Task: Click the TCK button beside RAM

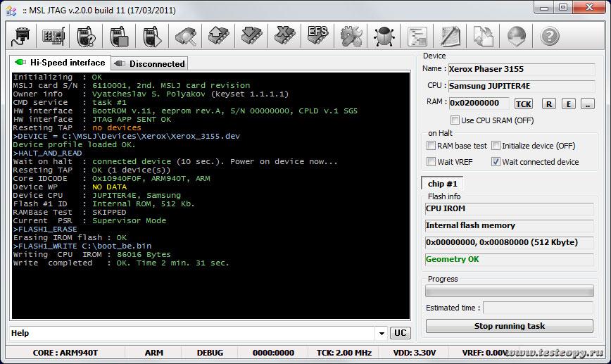Action: click(523, 103)
